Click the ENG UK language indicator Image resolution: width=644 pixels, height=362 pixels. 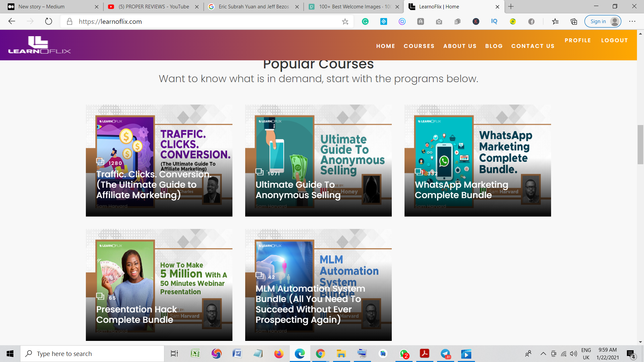tap(586, 354)
